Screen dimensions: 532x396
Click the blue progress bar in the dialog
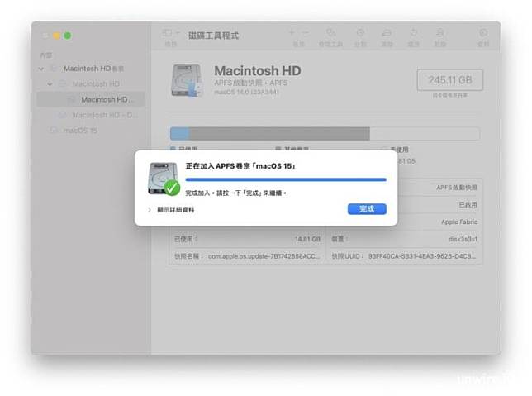pyautogui.click(x=286, y=179)
